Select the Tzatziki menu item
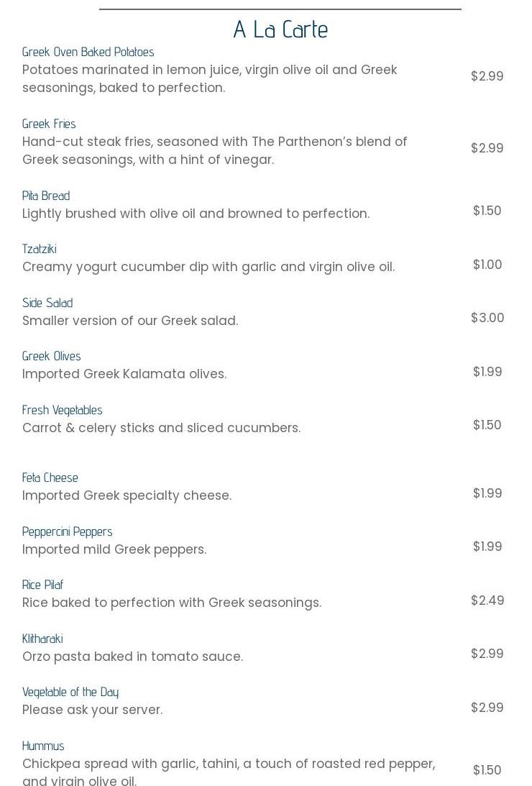532x786 pixels. click(40, 249)
